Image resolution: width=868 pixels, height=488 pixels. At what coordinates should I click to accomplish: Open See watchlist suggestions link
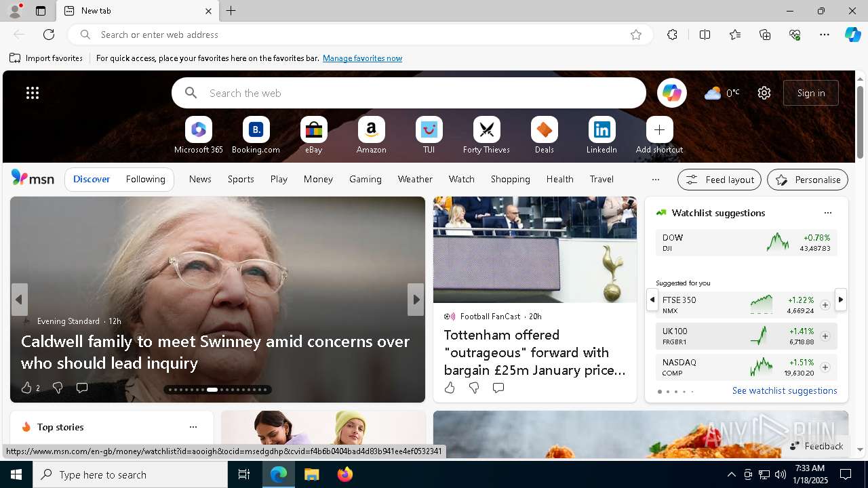coord(785,390)
